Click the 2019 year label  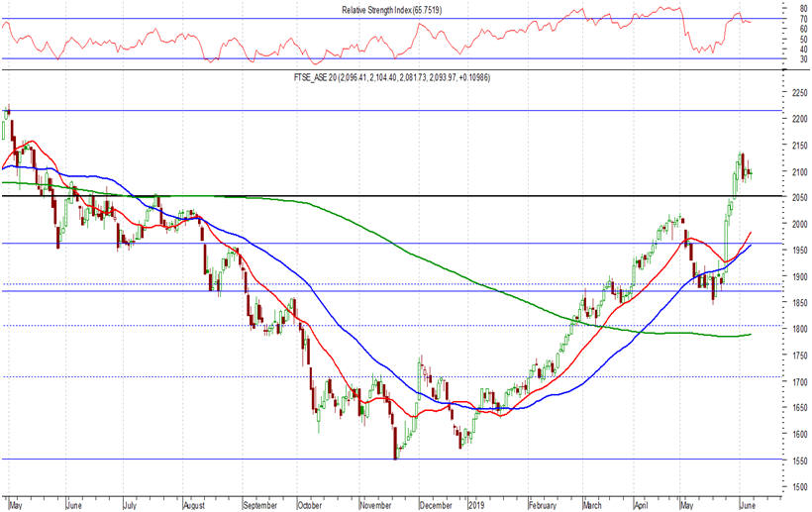tap(476, 505)
